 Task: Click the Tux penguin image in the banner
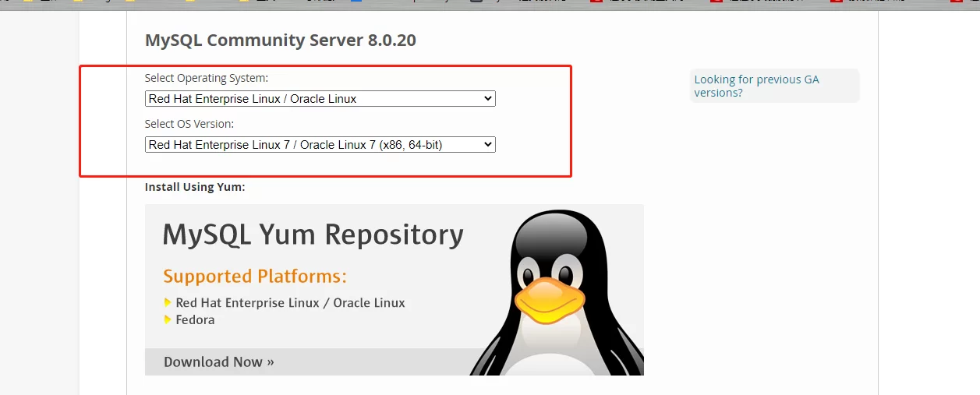point(557,292)
